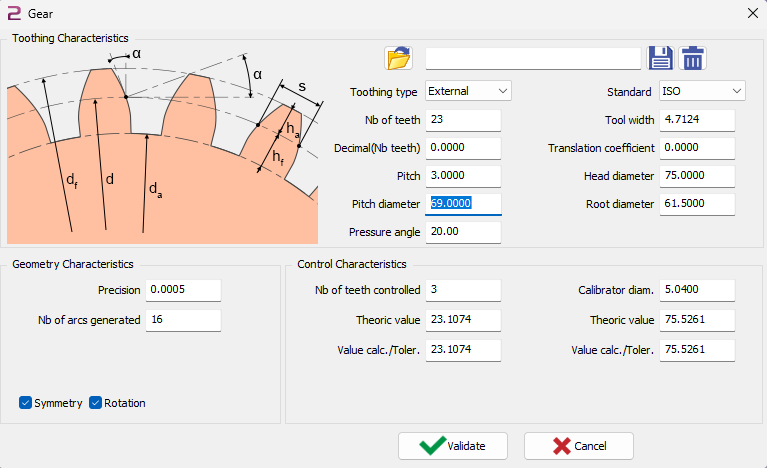Click the Nb of teeth field
Screen dimensions: 767x468
tap(462, 120)
